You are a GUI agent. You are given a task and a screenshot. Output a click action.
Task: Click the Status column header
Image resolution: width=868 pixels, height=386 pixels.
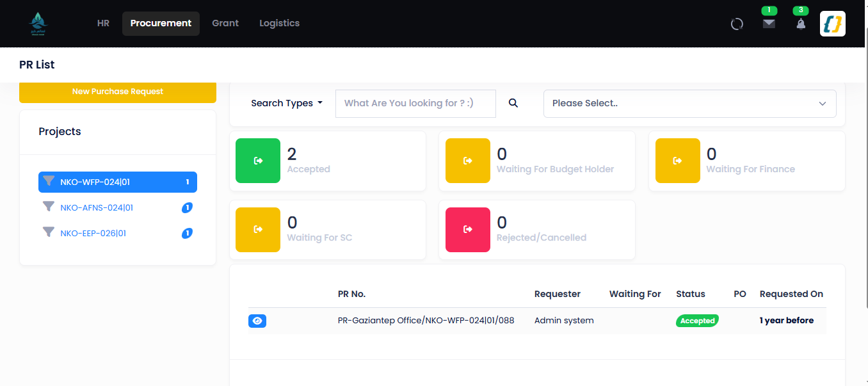click(691, 294)
